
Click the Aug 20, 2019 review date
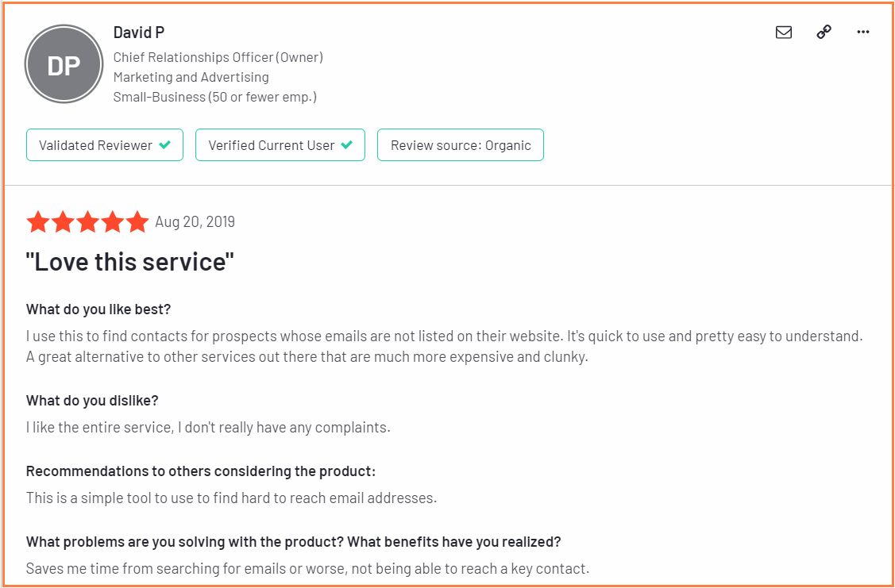[x=195, y=221]
